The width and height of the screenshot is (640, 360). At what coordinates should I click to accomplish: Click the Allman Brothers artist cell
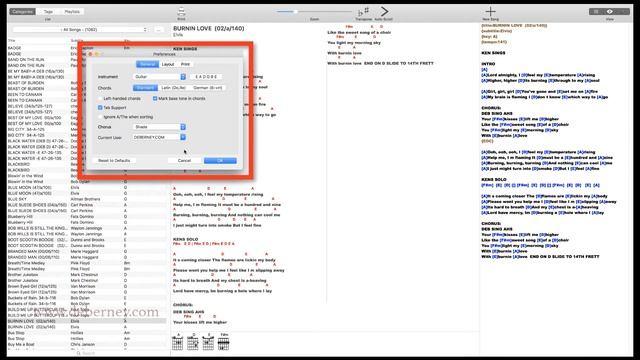pyautogui.click(x=85, y=199)
